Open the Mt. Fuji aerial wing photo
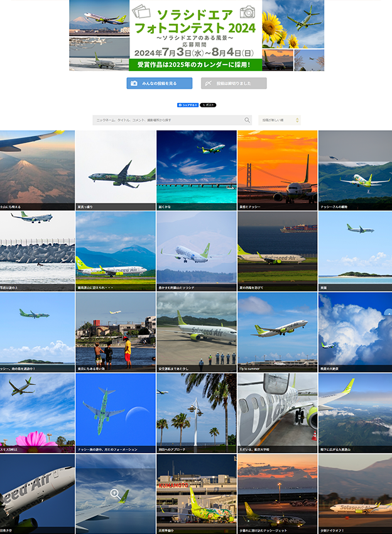 click(x=37, y=170)
